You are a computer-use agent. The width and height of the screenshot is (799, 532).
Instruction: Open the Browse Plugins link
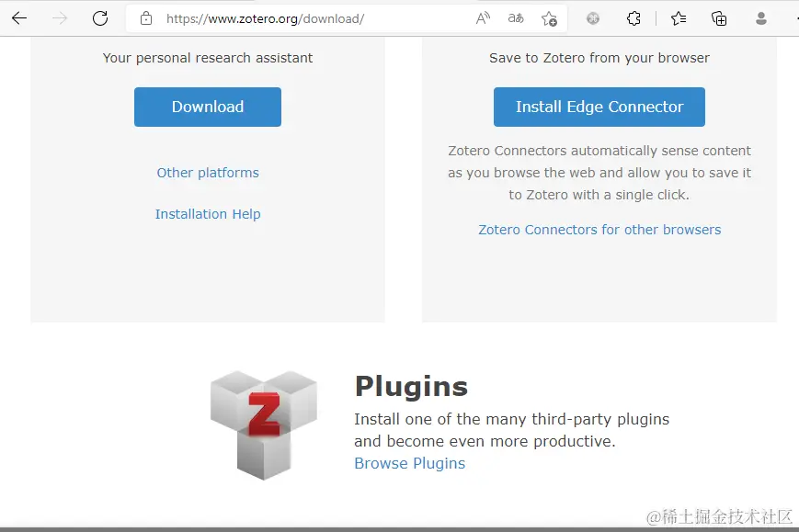(410, 463)
